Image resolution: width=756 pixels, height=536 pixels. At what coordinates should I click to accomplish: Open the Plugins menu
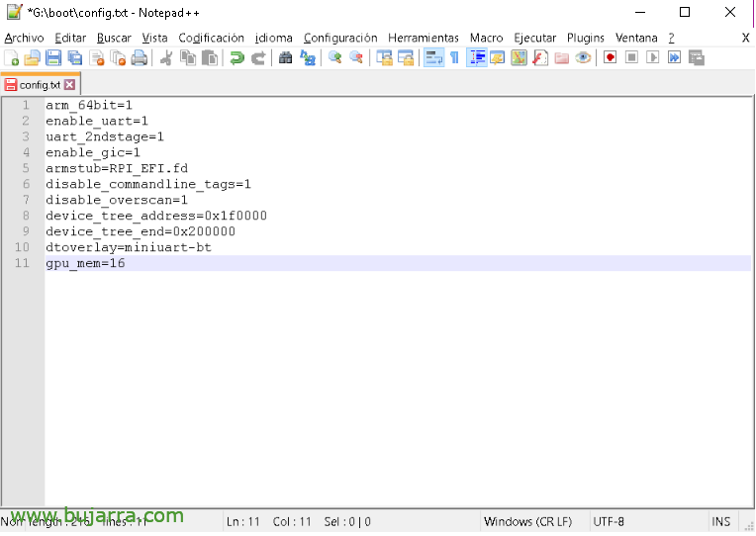[586, 38]
